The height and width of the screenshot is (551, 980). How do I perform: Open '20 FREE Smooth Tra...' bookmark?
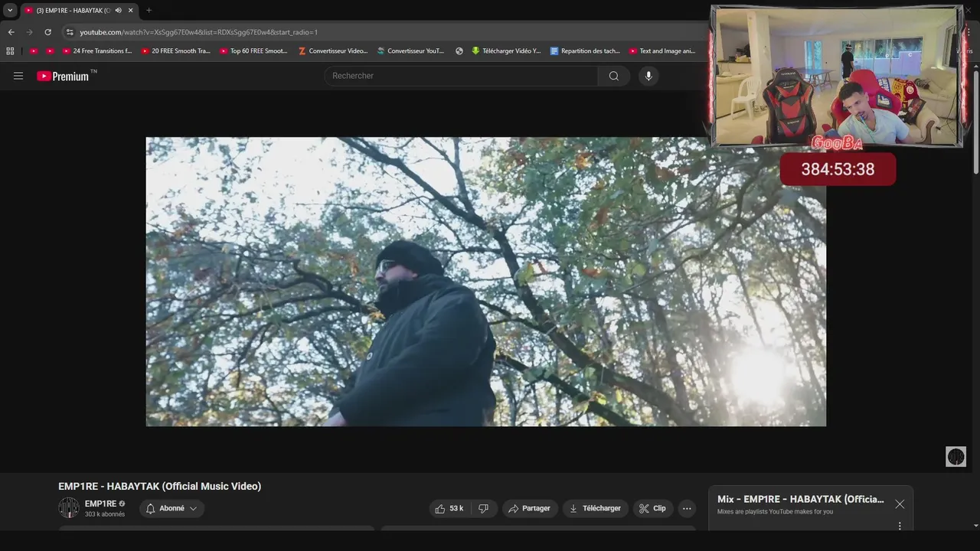click(x=176, y=51)
